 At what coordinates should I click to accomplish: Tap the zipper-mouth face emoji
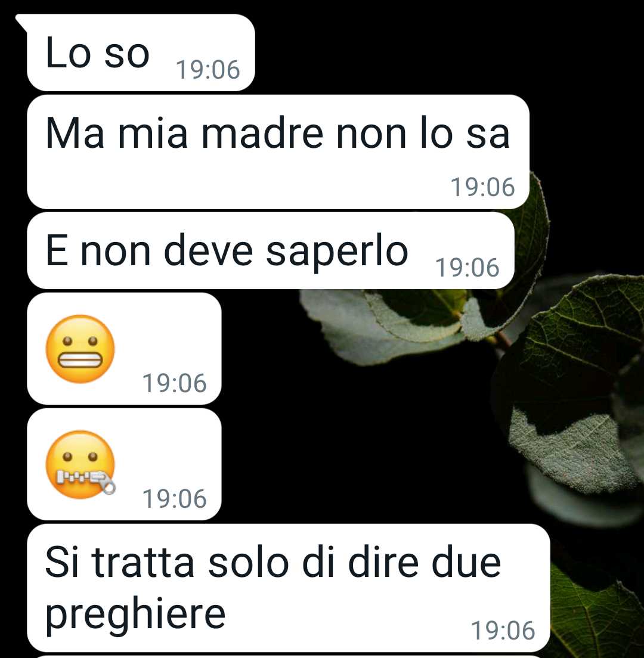[x=80, y=464]
